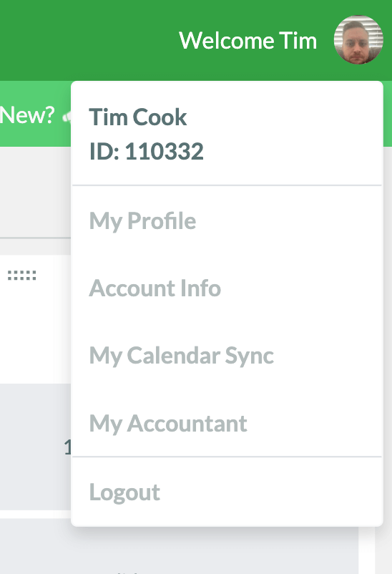Click the New? banner link
The height and width of the screenshot is (574, 392).
27,115
